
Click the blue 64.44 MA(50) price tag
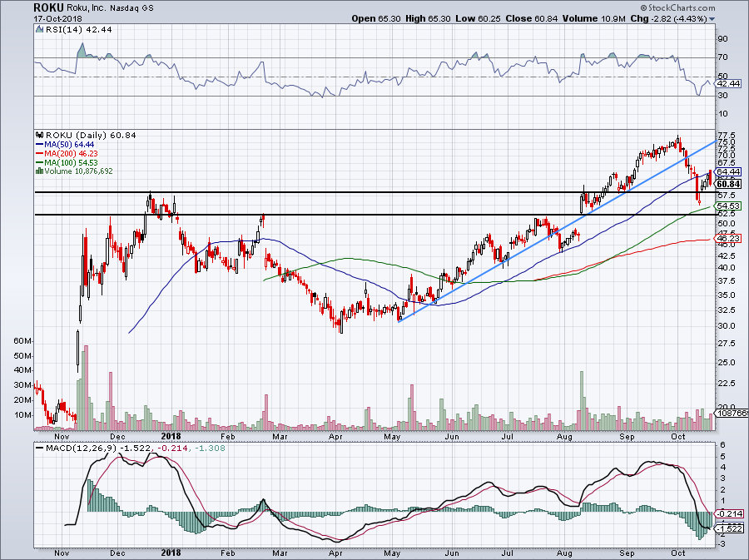[x=728, y=172]
